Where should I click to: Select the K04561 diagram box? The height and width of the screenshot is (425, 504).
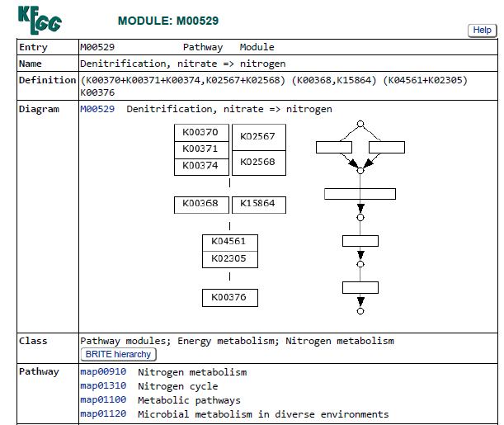230,243
